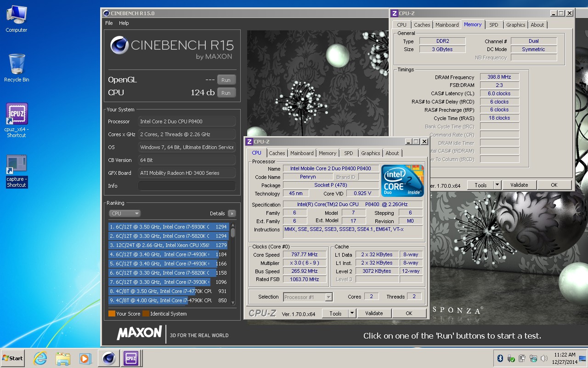Switch to Graphics tab in Memory CPU-Z window
This screenshot has height=368, width=588.
coord(515,25)
